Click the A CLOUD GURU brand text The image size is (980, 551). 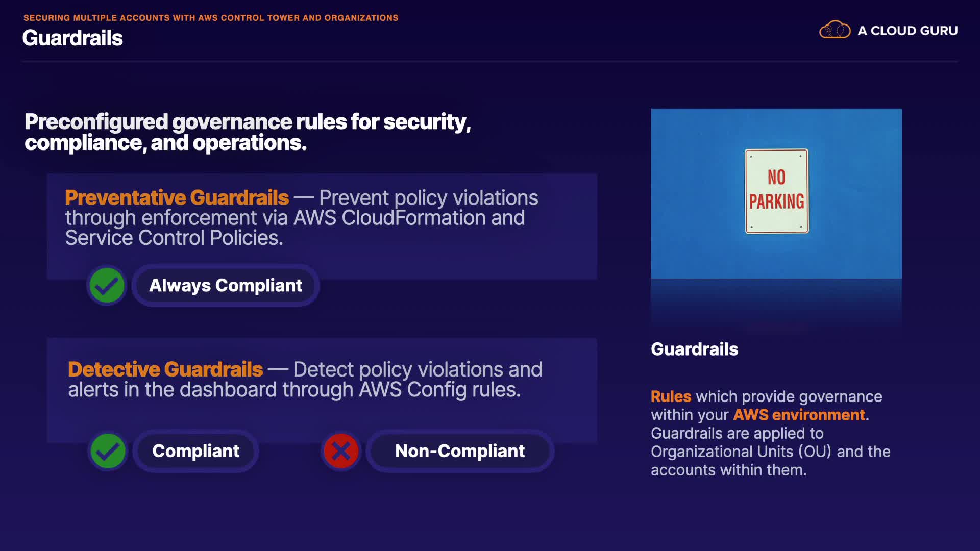click(908, 31)
